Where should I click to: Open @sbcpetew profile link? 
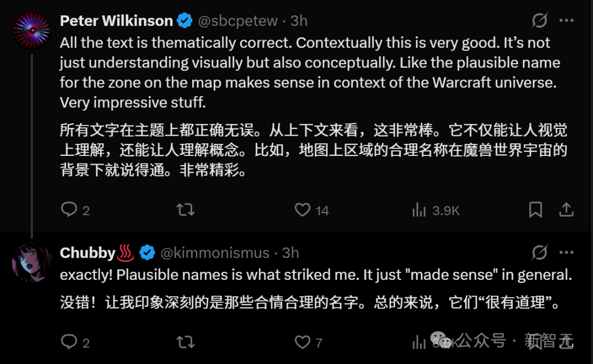[238, 20]
